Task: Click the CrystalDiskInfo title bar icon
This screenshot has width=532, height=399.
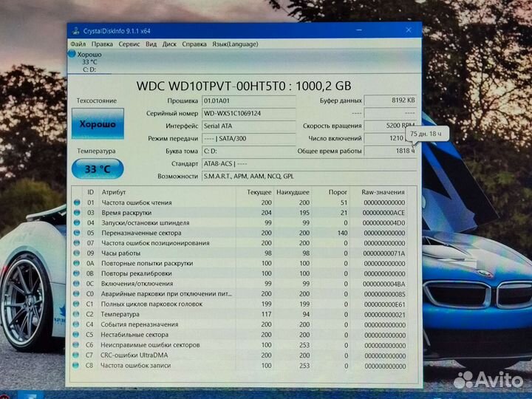Action: [75, 31]
